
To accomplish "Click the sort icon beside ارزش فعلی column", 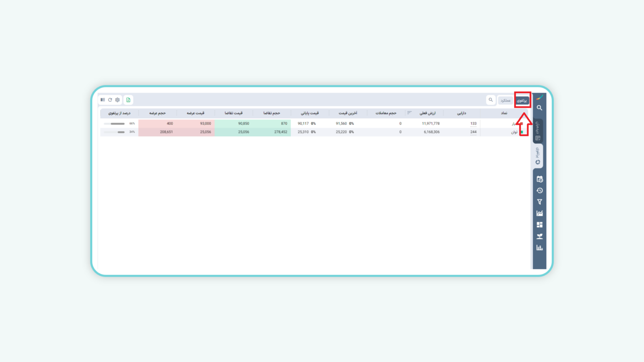I will pos(410,113).
